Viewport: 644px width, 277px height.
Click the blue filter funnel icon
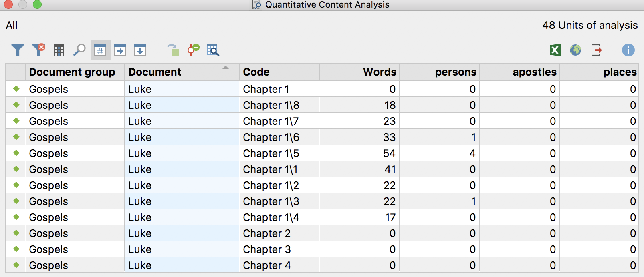(18, 50)
